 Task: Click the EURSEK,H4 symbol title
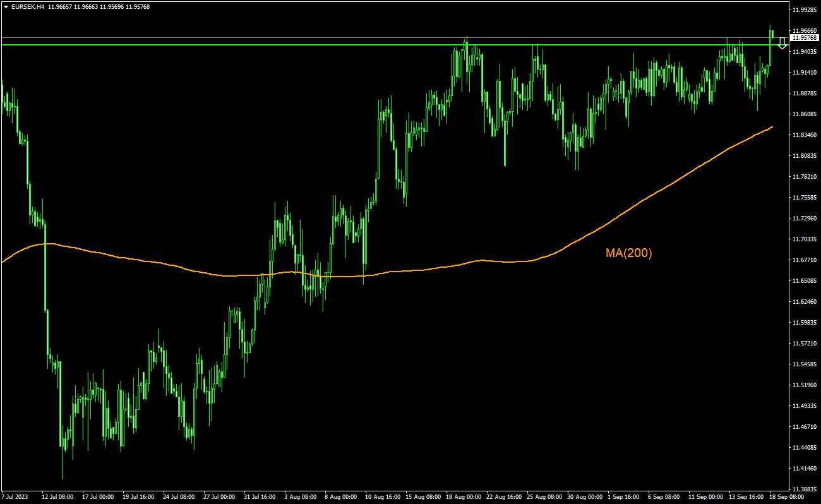coord(27,6)
